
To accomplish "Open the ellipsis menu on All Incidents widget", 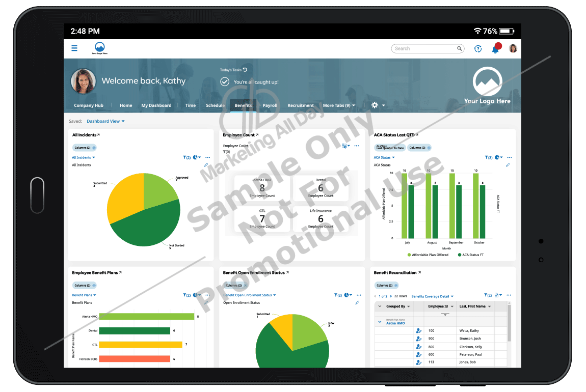I will 207,157.
